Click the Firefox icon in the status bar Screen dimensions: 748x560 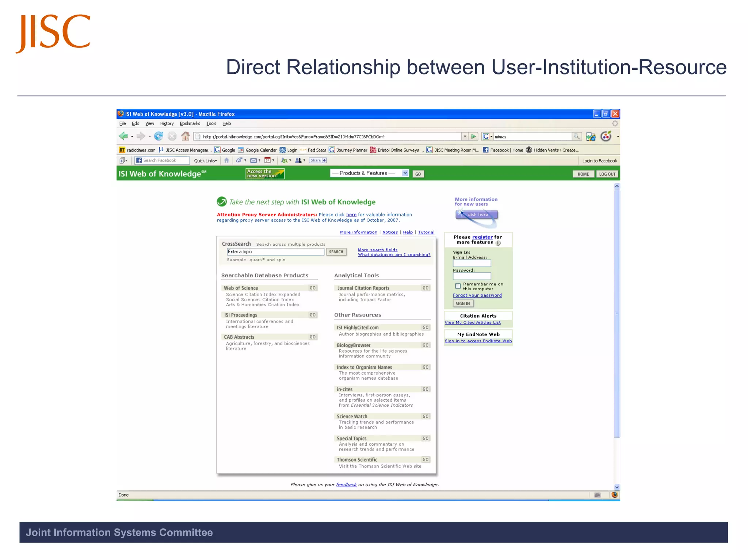(x=615, y=495)
